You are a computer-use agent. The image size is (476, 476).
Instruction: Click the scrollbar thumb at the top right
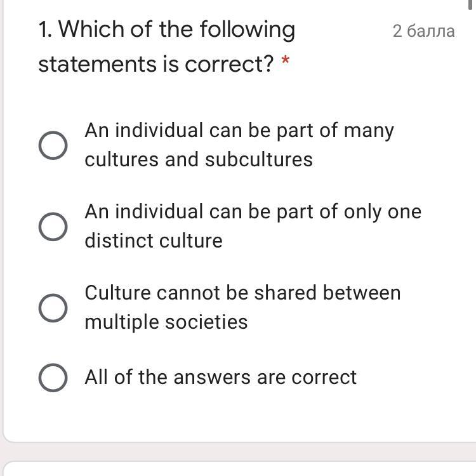coord(470,5)
